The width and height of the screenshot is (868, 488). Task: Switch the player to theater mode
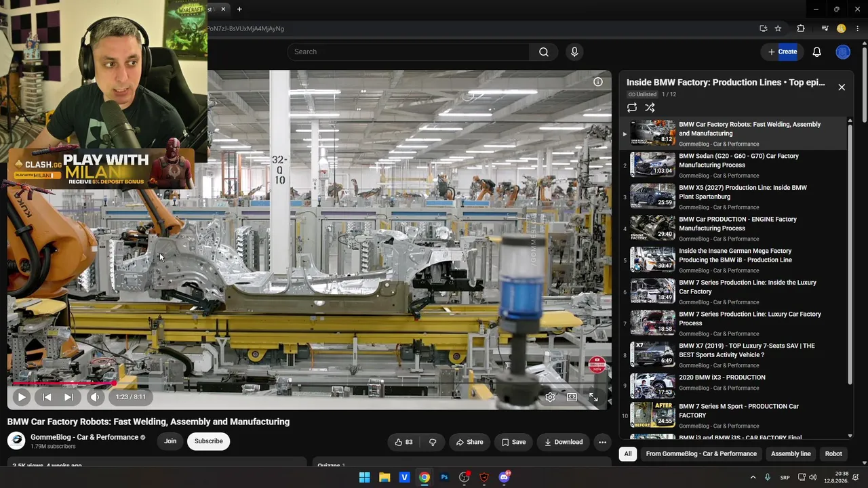572,397
